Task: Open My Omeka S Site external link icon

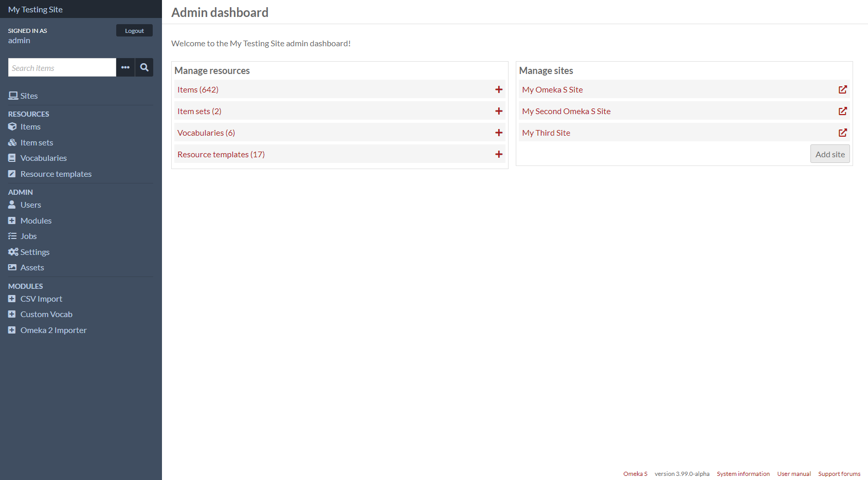Action: [843, 89]
